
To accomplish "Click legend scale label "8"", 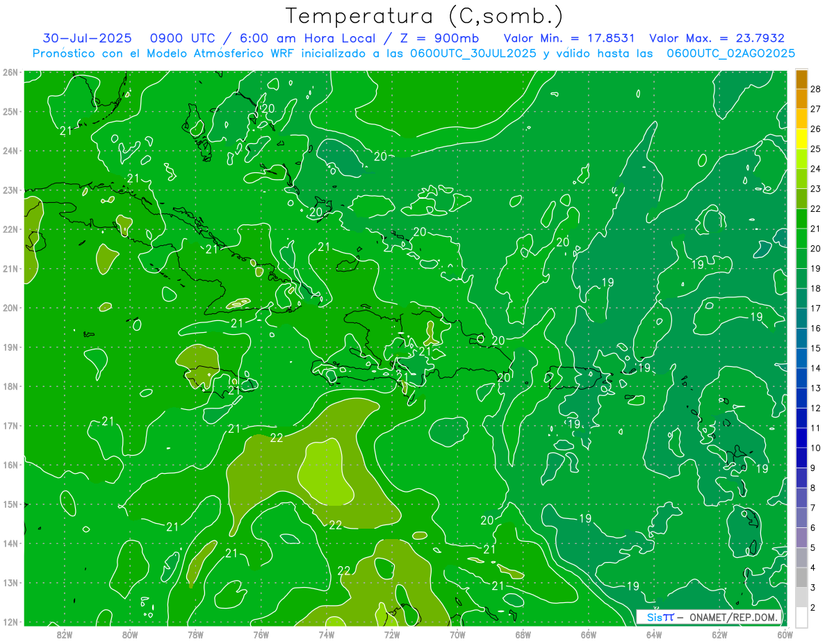I will (x=813, y=488).
